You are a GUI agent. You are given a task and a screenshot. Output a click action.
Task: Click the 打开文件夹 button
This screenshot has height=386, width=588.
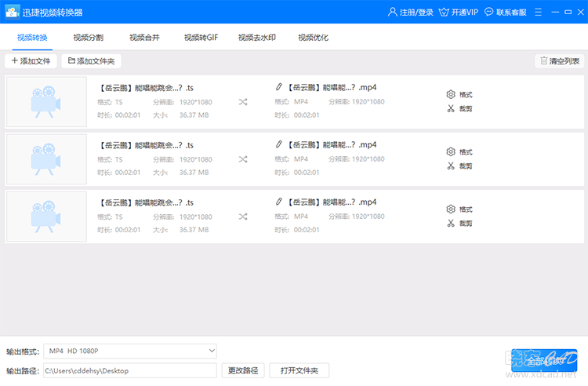[x=299, y=370]
